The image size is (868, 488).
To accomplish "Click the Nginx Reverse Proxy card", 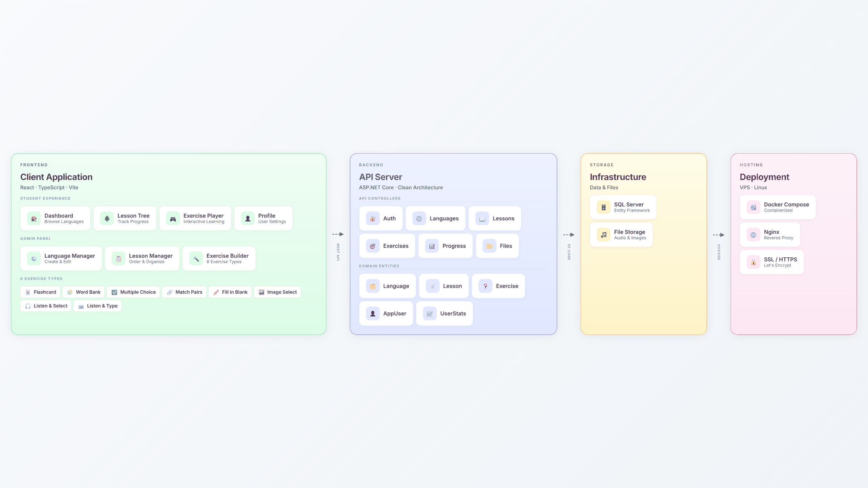I will (x=770, y=235).
